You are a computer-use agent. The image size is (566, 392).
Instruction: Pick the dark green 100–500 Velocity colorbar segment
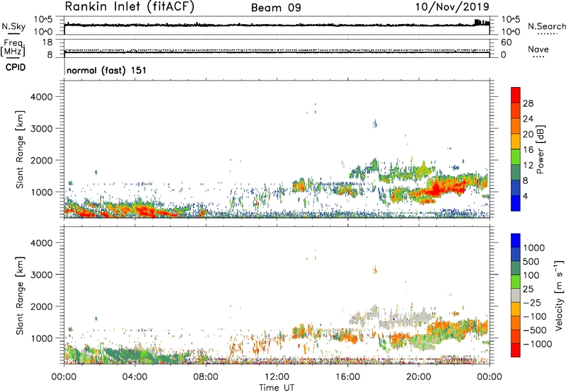[x=516, y=268]
